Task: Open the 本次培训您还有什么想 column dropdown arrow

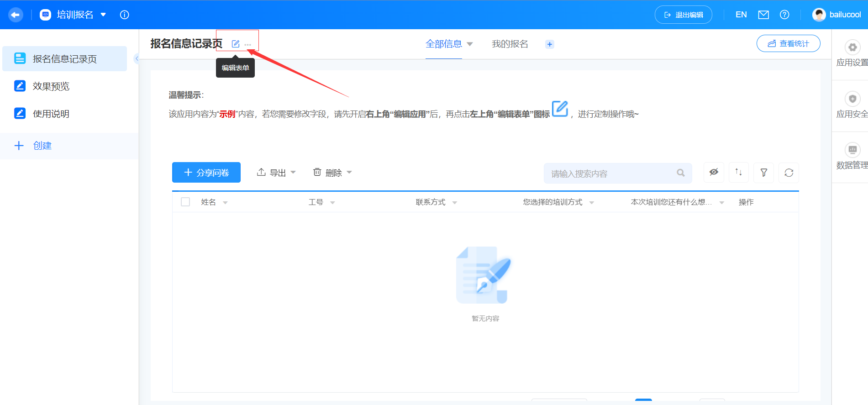Action: 722,203
